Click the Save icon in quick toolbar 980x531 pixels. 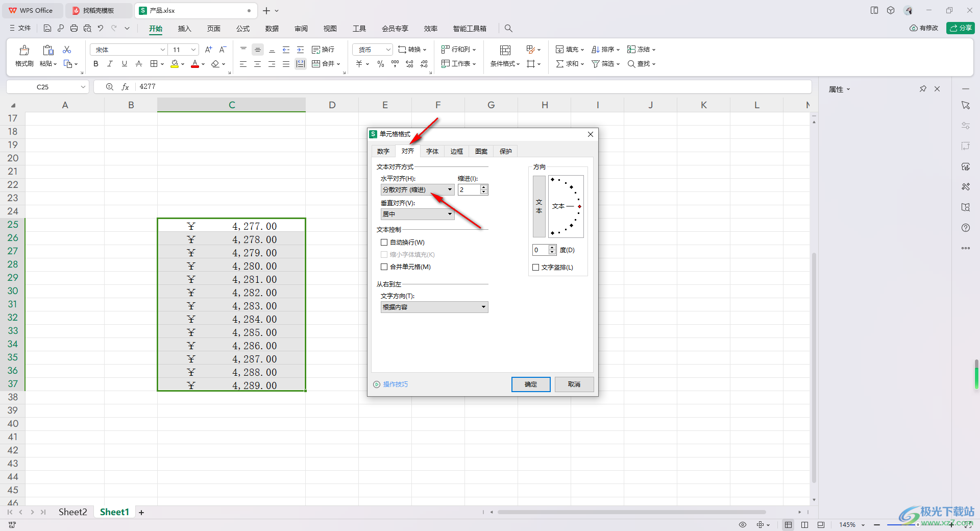pyautogui.click(x=47, y=29)
